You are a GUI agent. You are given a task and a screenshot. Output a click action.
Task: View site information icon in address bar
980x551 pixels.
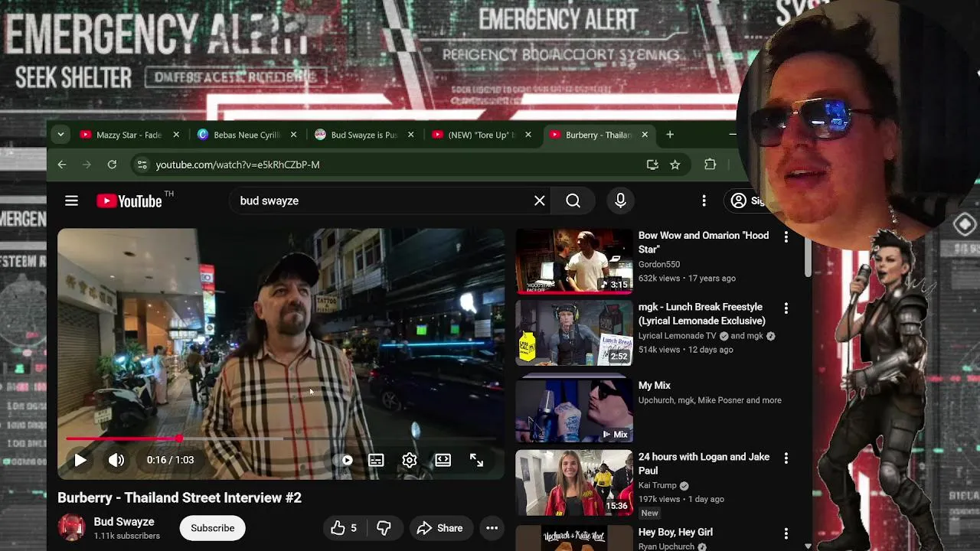141,165
